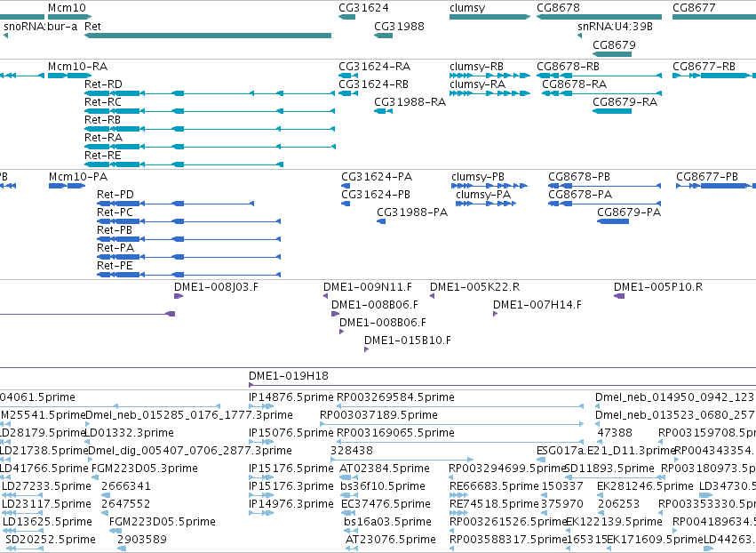Image resolution: width=756 pixels, height=553 pixels.
Task: Click the clumsy-RB transcript label
Action: click(x=476, y=67)
